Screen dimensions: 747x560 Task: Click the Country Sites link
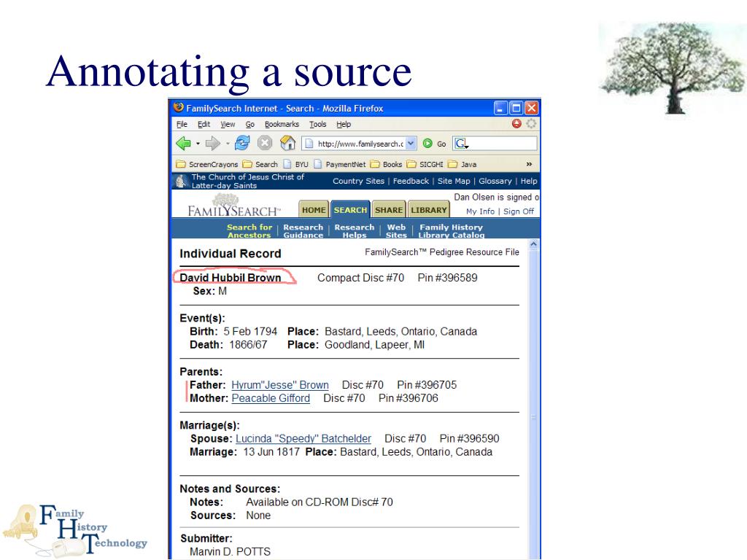(358, 181)
